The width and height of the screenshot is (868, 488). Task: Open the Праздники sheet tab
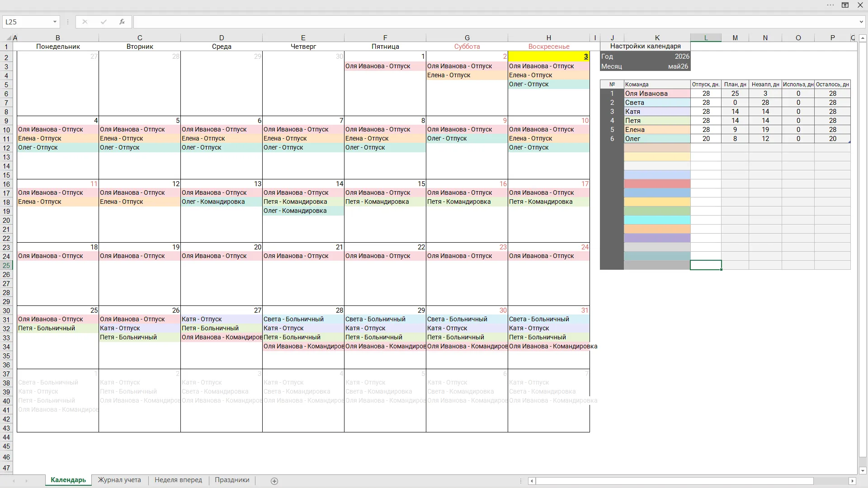pyautogui.click(x=232, y=480)
